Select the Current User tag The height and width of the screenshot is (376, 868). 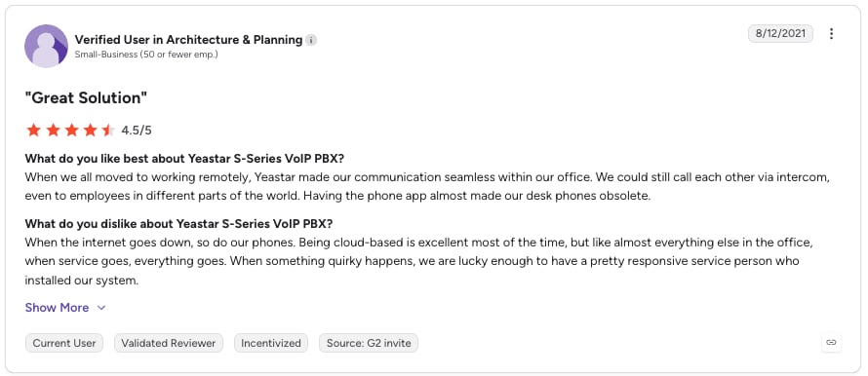(64, 343)
